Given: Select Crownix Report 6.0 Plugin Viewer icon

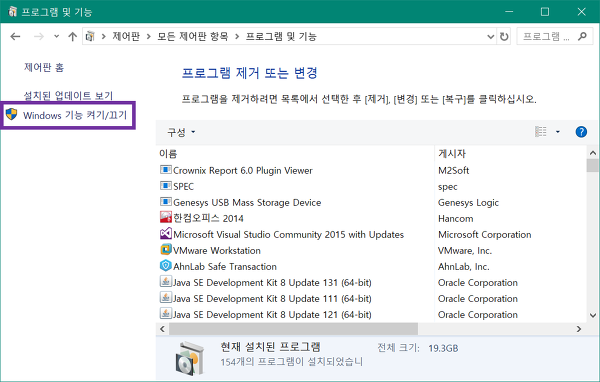Looking at the screenshot, I should pyautogui.click(x=165, y=170).
